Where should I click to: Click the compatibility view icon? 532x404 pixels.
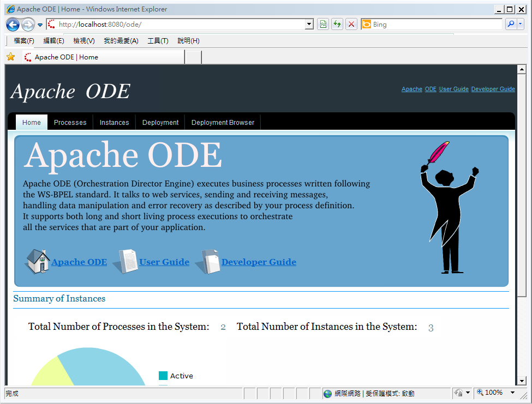(323, 25)
